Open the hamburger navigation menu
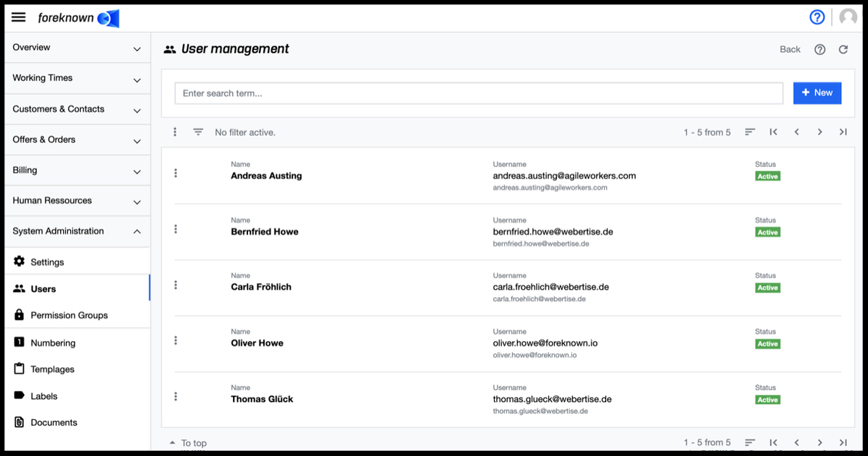Viewport: 868px width, 456px height. [19, 17]
